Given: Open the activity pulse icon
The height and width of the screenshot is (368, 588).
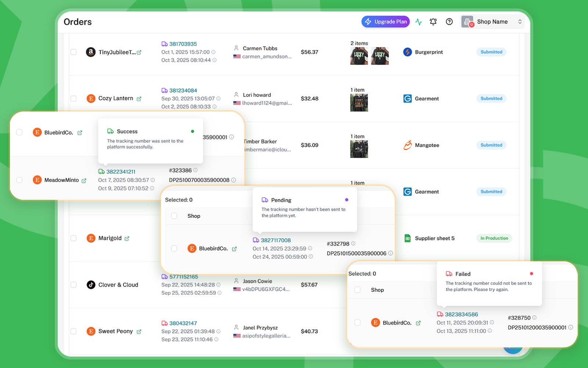Looking at the screenshot, I should [419, 22].
